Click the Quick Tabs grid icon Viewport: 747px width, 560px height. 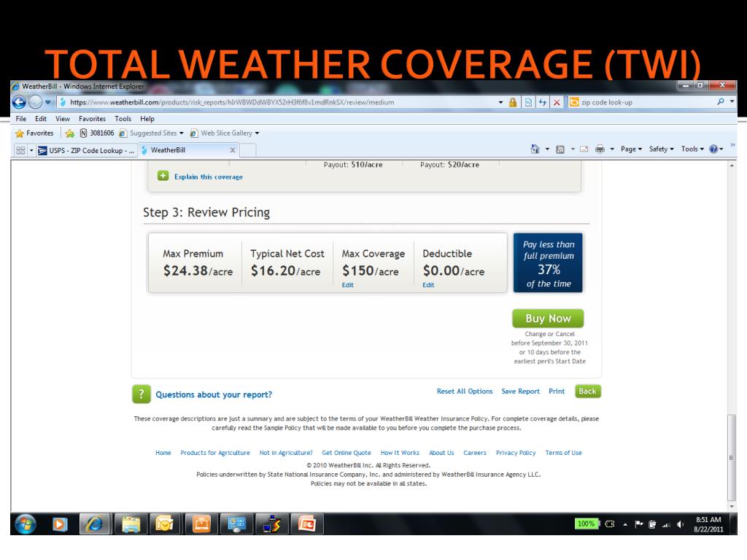(20, 150)
